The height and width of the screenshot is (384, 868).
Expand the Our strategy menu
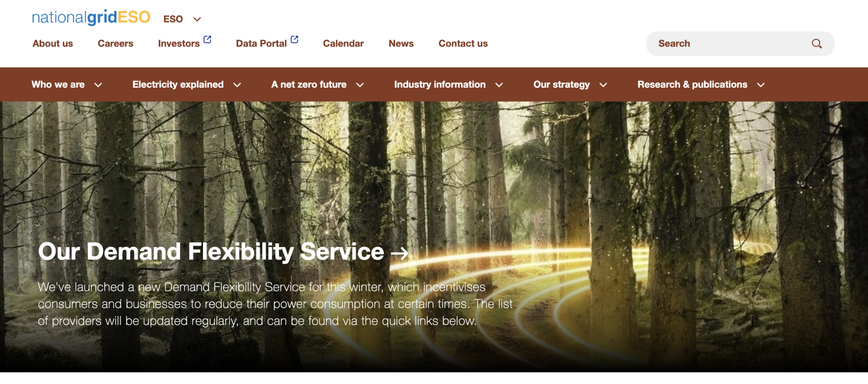(570, 84)
